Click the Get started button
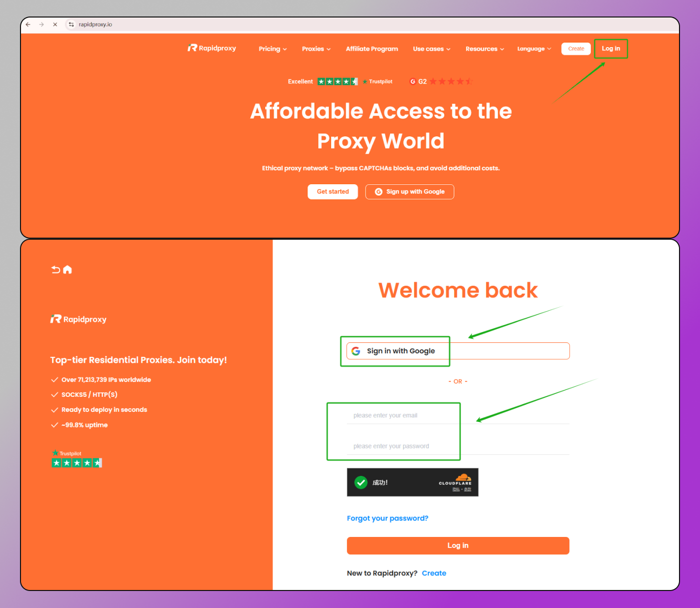This screenshot has width=700, height=608. point(332,192)
